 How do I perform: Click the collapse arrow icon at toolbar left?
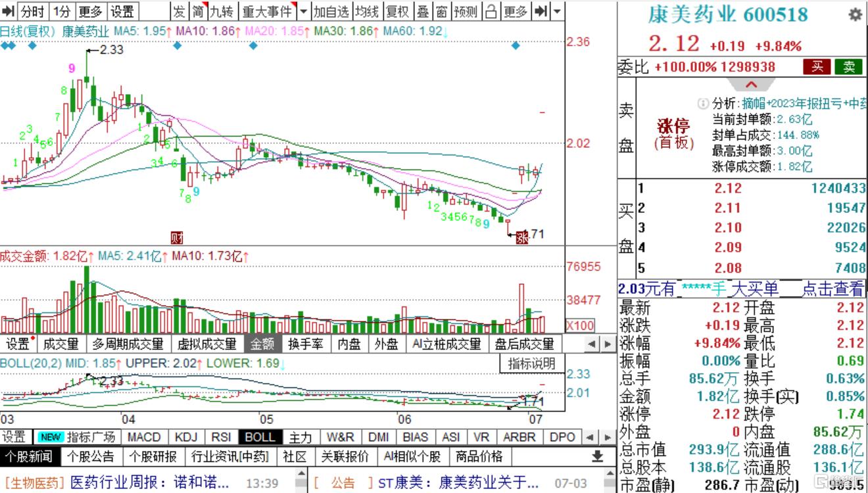9,11
